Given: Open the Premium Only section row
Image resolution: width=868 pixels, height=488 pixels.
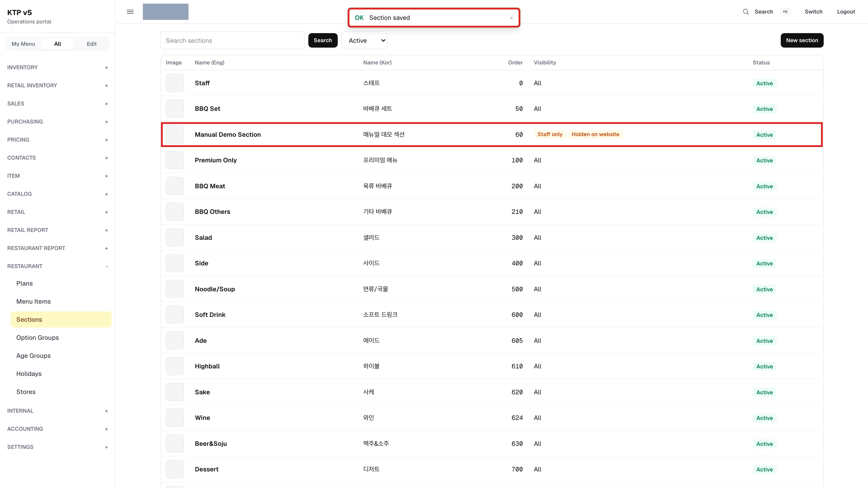Looking at the screenshot, I should click(x=492, y=160).
